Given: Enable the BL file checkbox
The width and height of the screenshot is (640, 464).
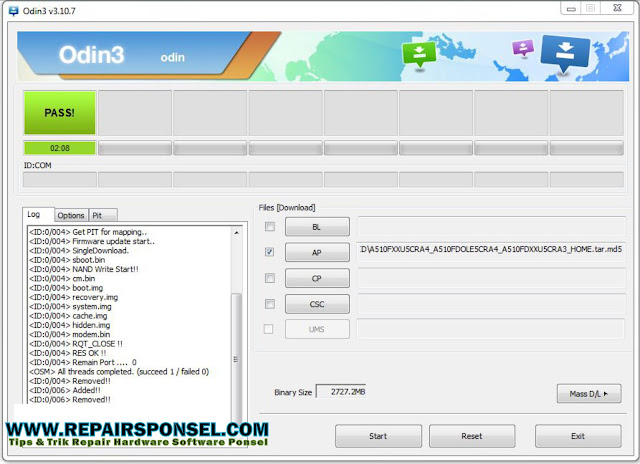Looking at the screenshot, I should [x=270, y=226].
